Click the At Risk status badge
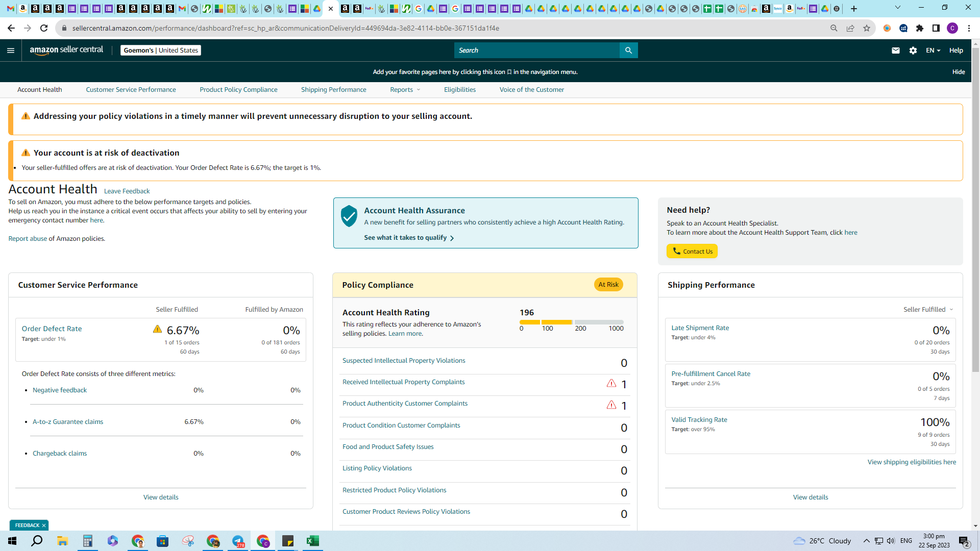Screen dimensions: 980x551 608,285
